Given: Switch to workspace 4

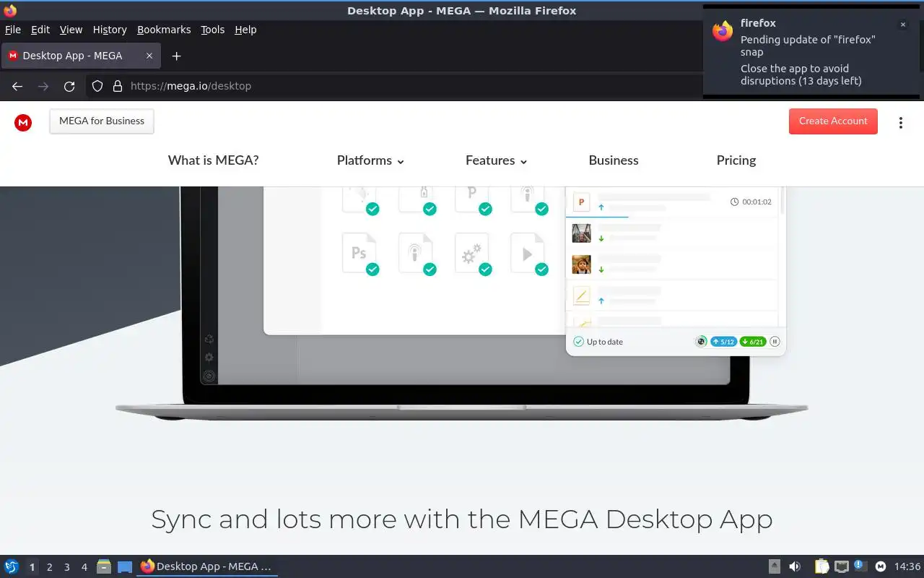Looking at the screenshot, I should pos(84,567).
